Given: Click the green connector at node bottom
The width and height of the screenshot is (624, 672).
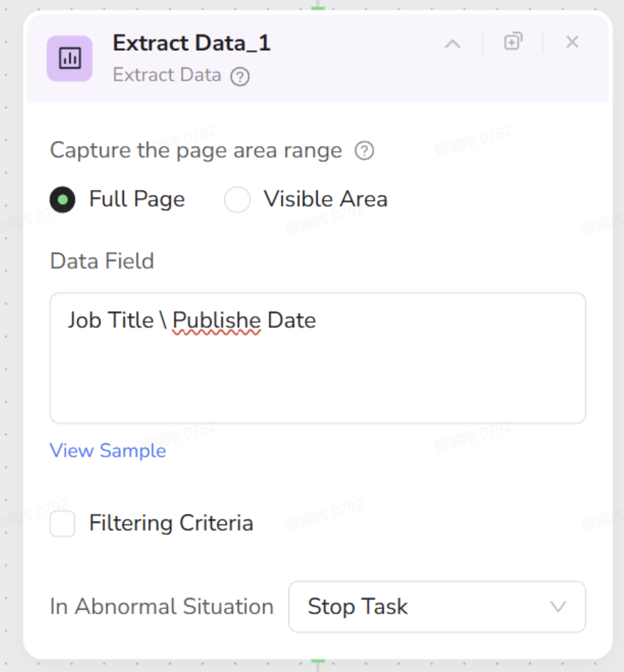Looking at the screenshot, I should pos(318,662).
